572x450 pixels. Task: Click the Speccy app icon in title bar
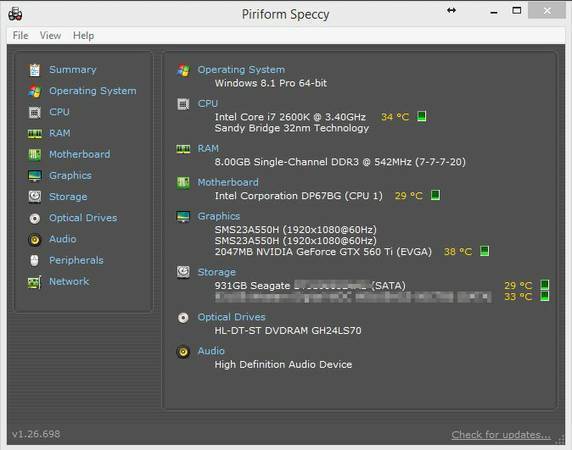(15, 14)
